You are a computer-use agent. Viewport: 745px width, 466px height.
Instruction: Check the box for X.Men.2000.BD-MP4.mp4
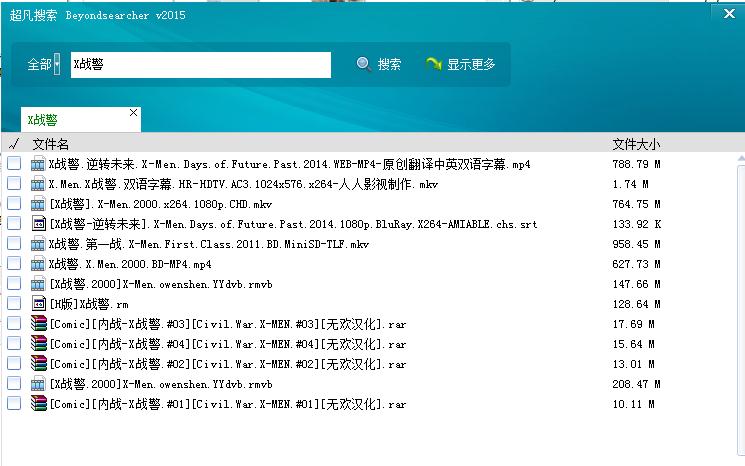click(14, 263)
